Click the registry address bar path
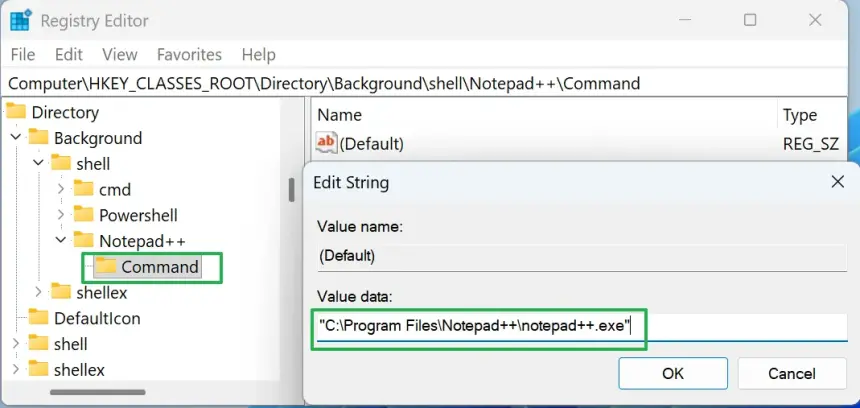860x408 pixels. point(323,83)
